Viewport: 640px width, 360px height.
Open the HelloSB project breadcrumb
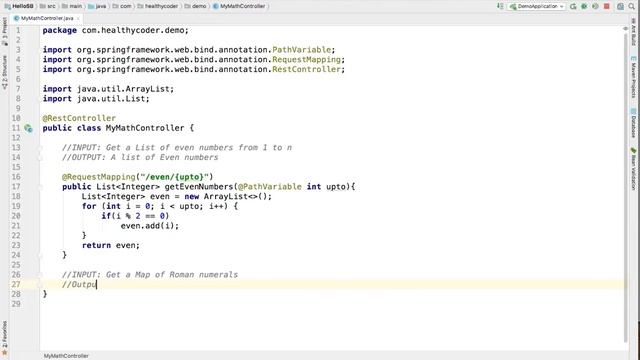[19, 6]
